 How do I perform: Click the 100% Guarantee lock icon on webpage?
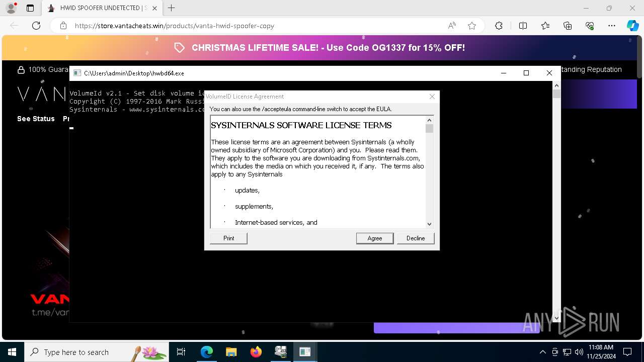tap(21, 70)
